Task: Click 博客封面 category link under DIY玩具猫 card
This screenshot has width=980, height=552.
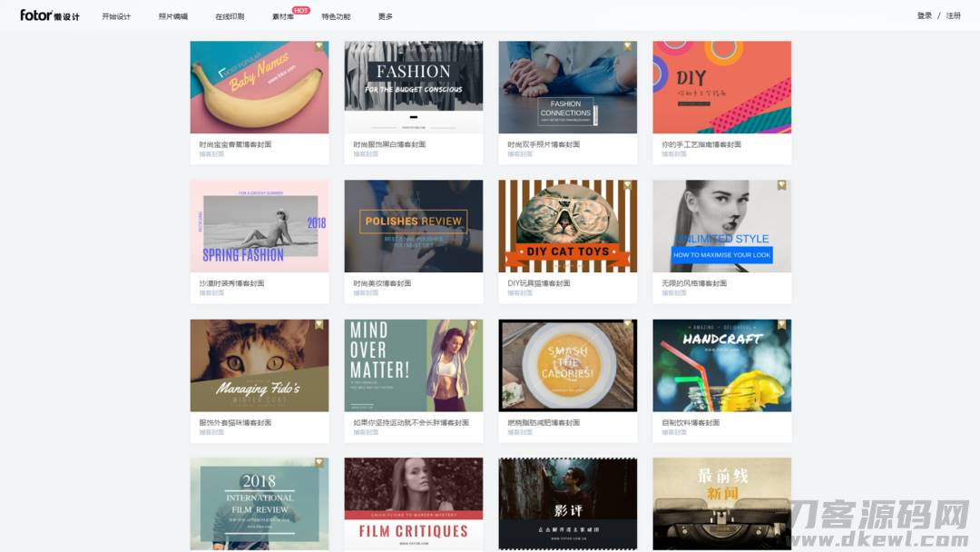Action: click(520, 292)
